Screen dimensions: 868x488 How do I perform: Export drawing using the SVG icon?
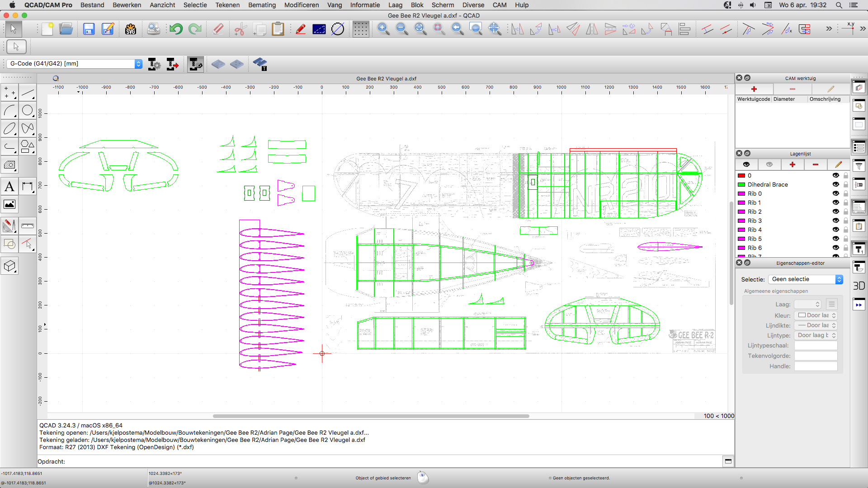pyautogui.click(x=131, y=29)
